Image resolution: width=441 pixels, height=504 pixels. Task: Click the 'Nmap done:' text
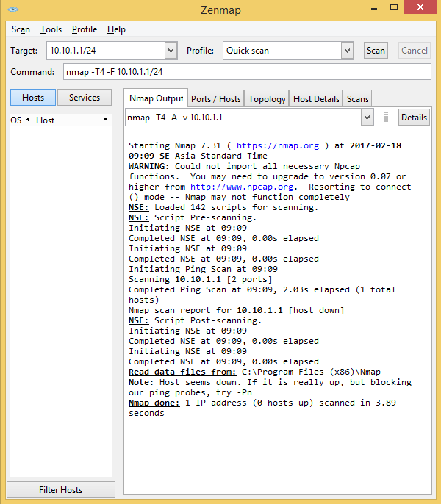coord(154,403)
